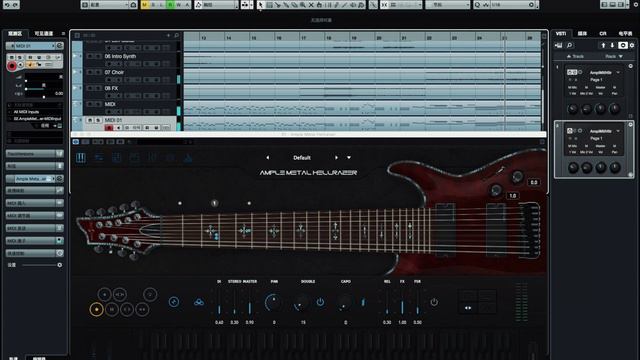Toggle the W write automation button
Viewport: 640px width, 360px height.
point(179,5)
